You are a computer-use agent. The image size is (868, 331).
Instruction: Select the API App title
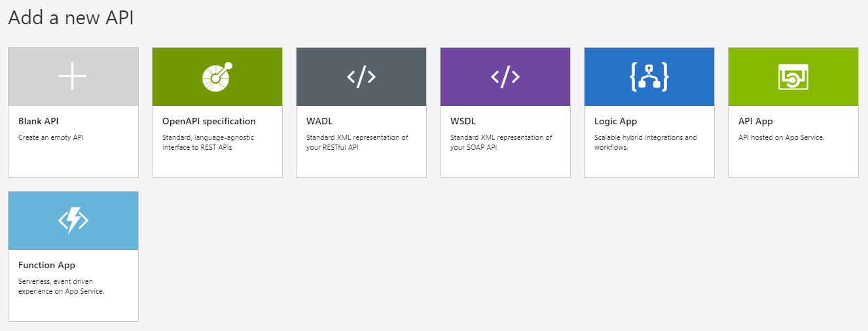[755, 121]
